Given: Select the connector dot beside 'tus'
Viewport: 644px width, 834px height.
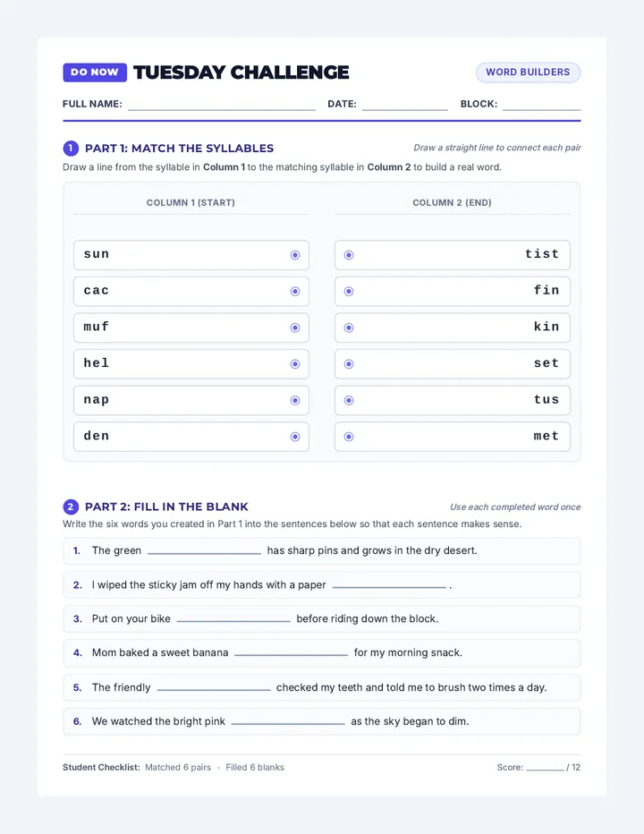Looking at the screenshot, I should (349, 401).
